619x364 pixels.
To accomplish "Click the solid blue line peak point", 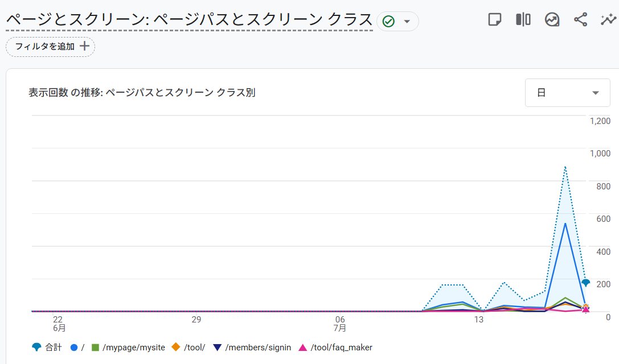I will pos(565,223).
